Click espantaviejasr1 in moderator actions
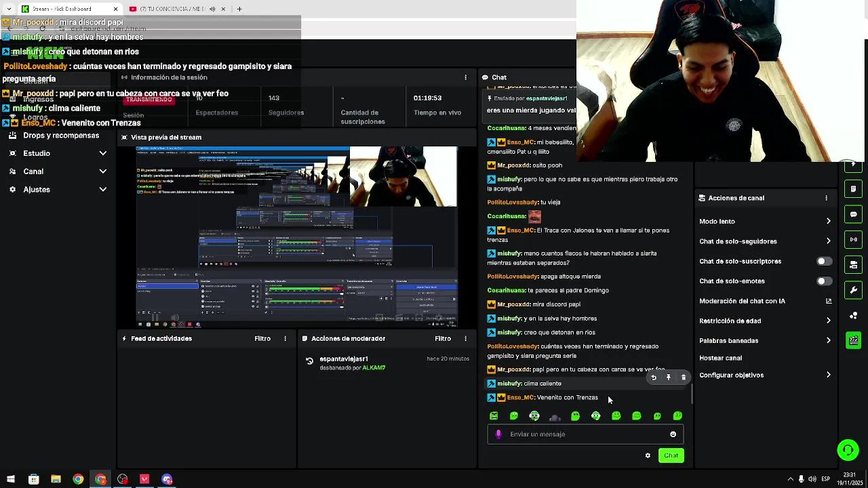 [x=344, y=359]
